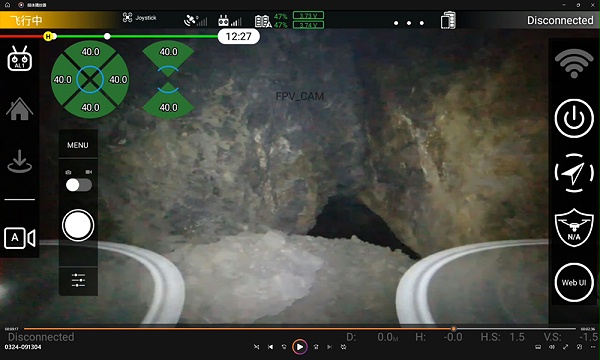Click the skip-forward icon
This screenshot has height=360, width=600.
(x=316, y=347)
